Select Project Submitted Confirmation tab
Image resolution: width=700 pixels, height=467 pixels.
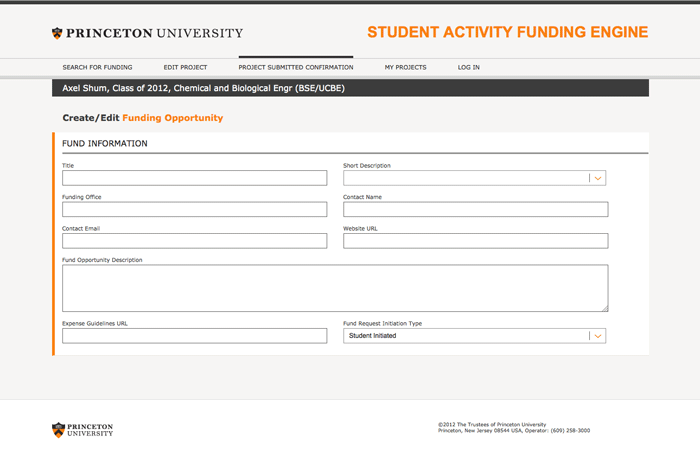tap(295, 67)
